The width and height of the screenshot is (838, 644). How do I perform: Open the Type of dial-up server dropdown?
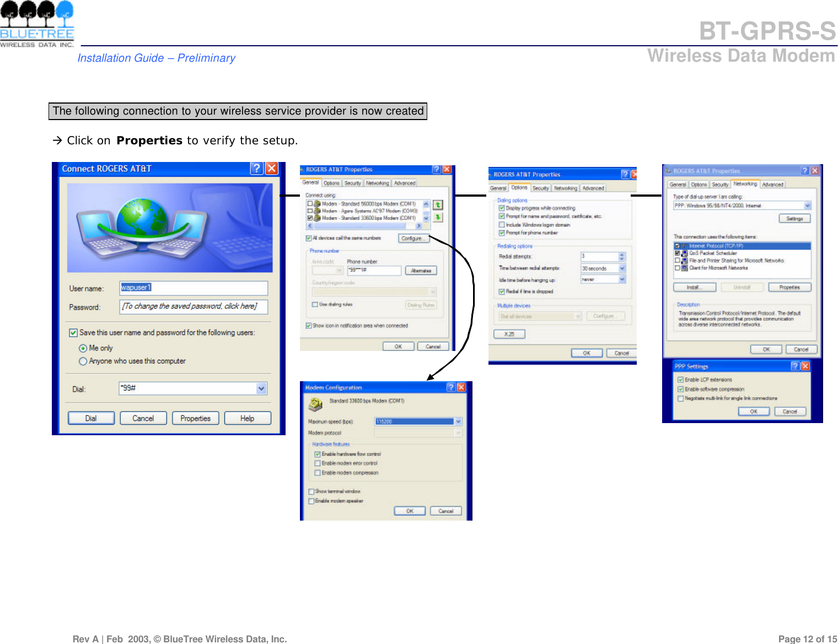coord(808,205)
